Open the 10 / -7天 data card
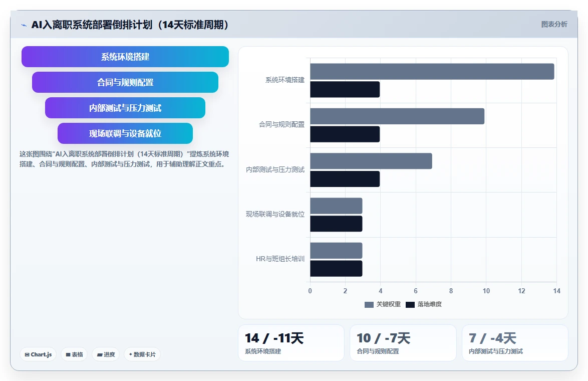 pyautogui.click(x=403, y=343)
